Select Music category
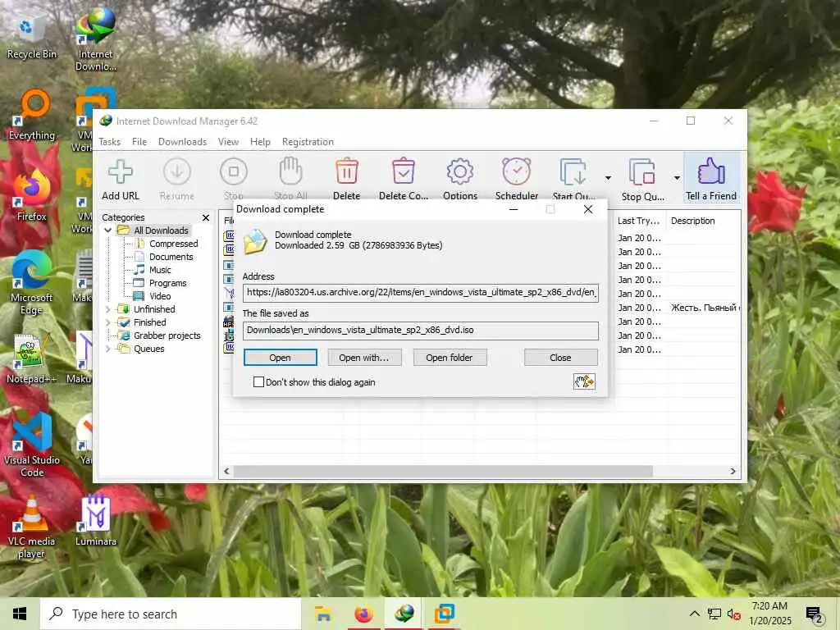840x630 pixels. pos(160,270)
